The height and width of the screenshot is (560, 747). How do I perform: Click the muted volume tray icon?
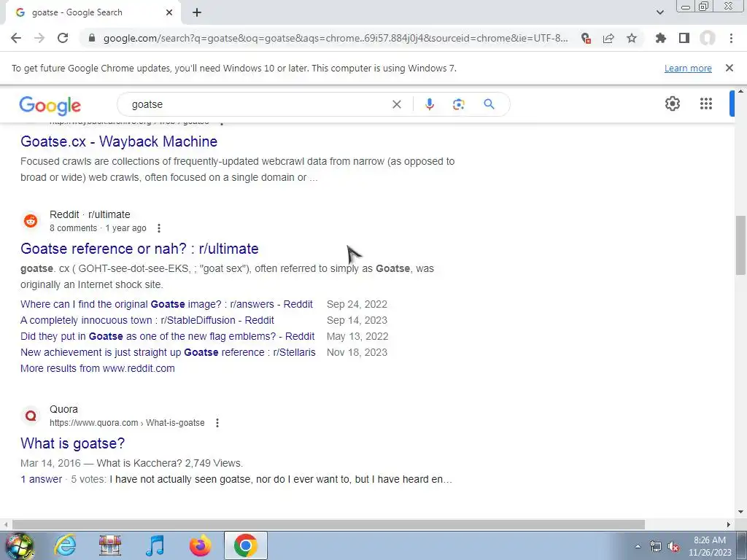tap(673, 546)
